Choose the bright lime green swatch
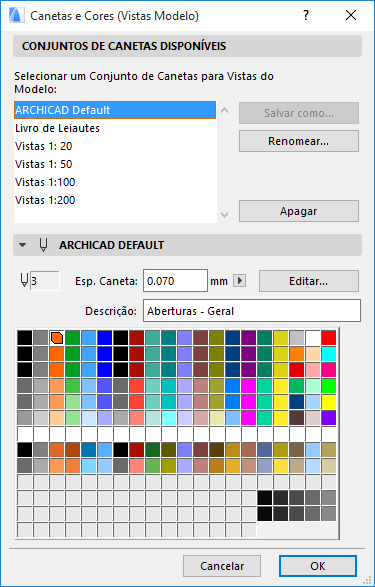This screenshot has width=375, height=587. pos(329,386)
